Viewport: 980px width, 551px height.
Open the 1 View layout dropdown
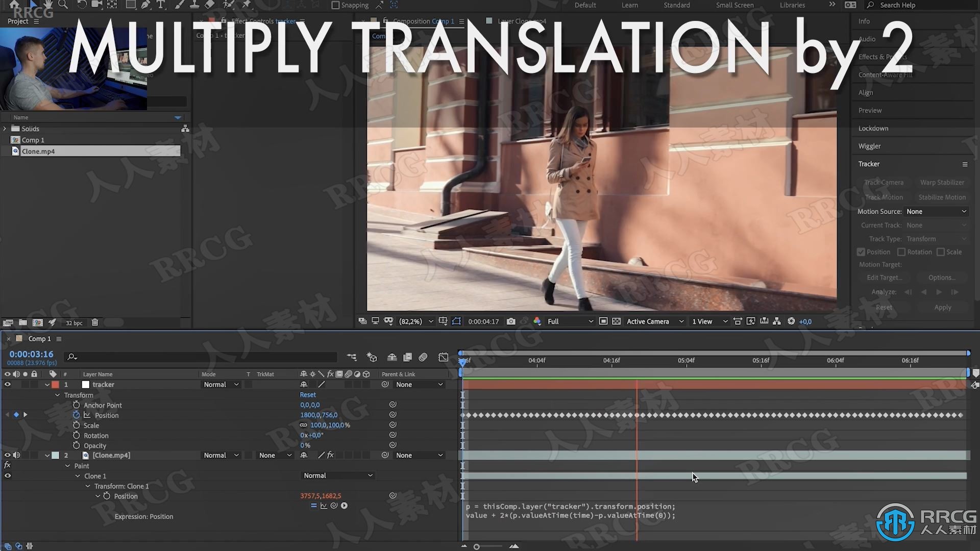pyautogui.click(x=709, y=321)
